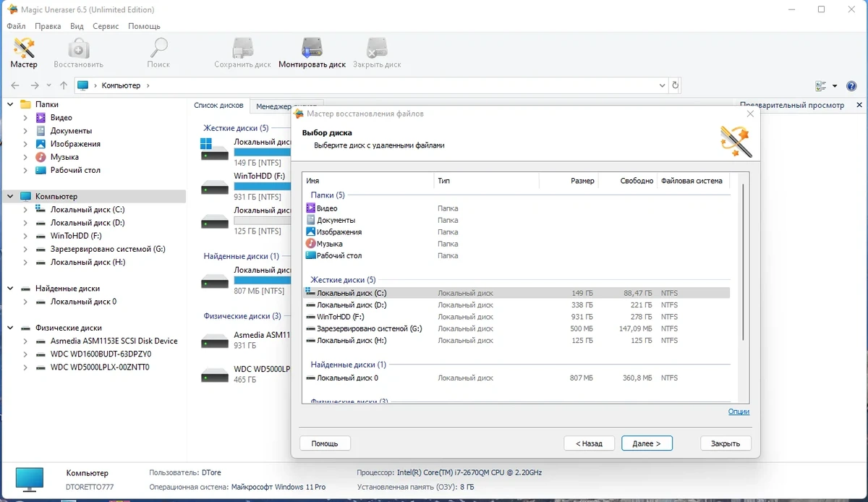Click the refresh icon beside address bar
Screen dimensions: 868x502
pyautogui.click(x=675, y=85)
